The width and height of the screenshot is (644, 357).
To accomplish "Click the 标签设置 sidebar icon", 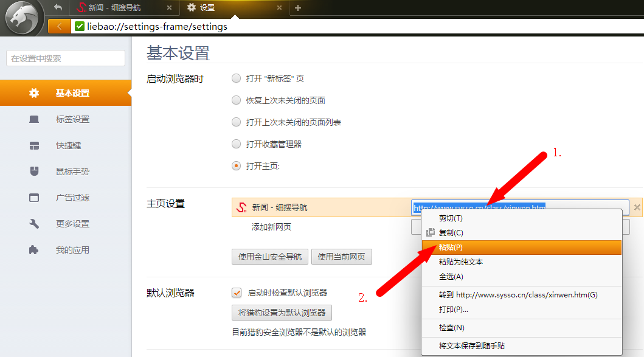I will point(34,119).
